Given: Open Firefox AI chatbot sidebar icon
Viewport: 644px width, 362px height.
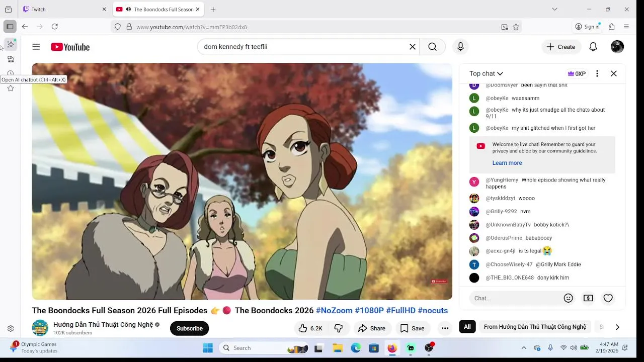Looking at the screenshot, I should [11, 44].
